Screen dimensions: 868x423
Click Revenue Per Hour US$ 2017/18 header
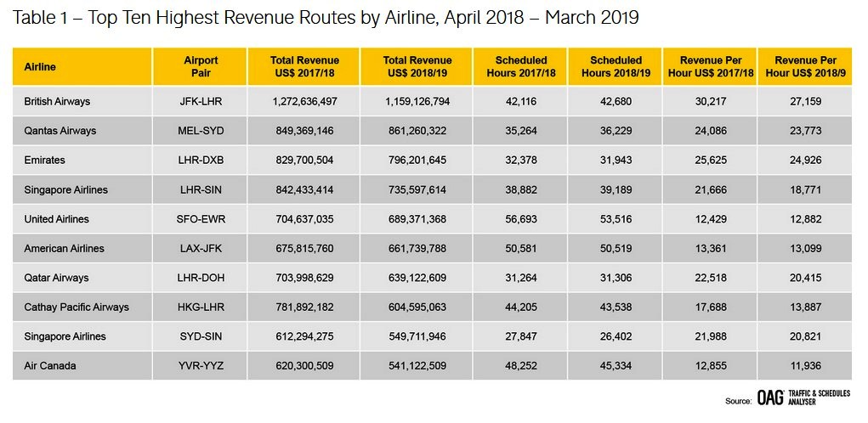[710, 67]
